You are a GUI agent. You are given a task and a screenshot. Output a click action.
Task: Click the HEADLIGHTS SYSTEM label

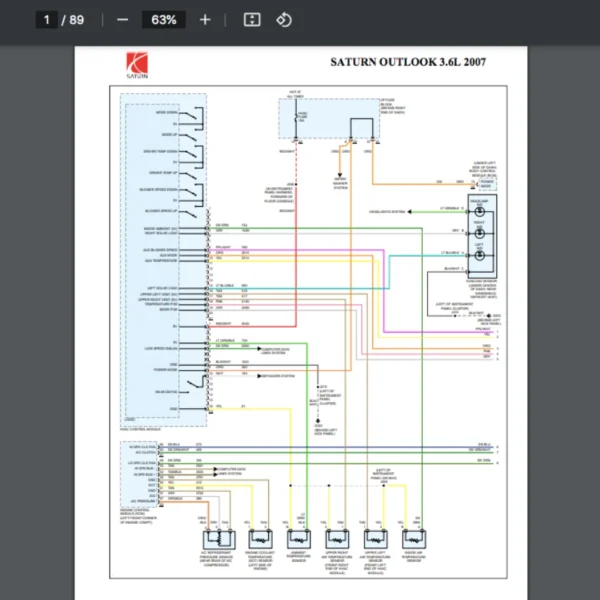pos(387,212)
